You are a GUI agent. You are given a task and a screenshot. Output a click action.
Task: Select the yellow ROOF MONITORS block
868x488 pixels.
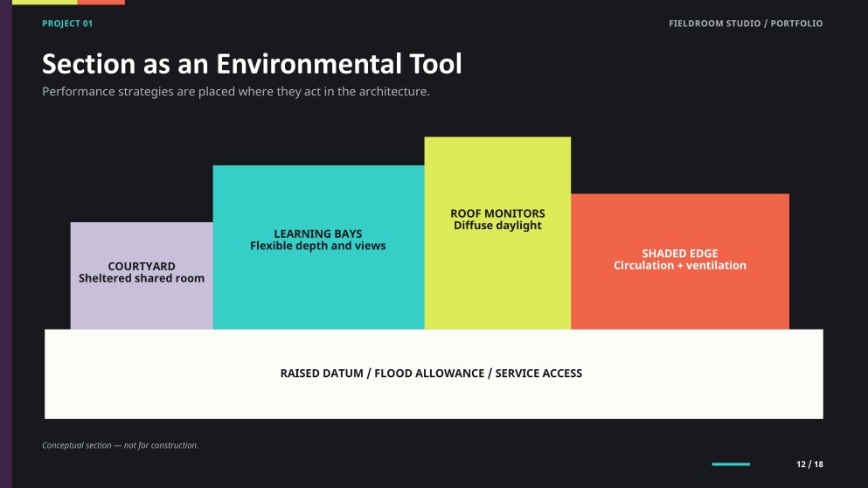(x=497, y=234)
